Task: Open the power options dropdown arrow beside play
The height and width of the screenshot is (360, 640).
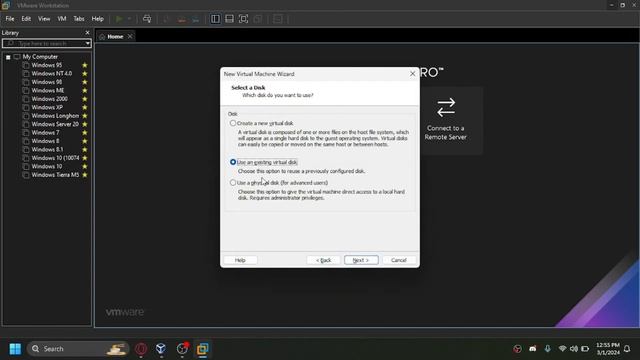Action: point(129,19)
